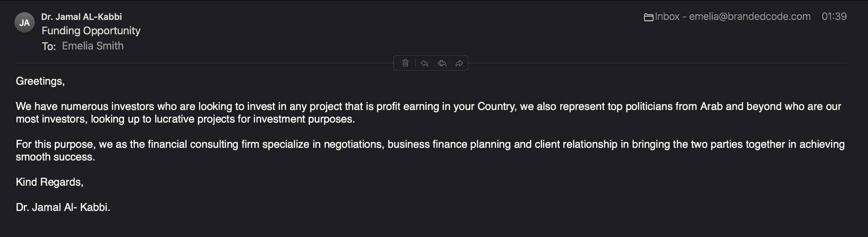
Task: Click the text "smooth success."
Action: point(55,157)
